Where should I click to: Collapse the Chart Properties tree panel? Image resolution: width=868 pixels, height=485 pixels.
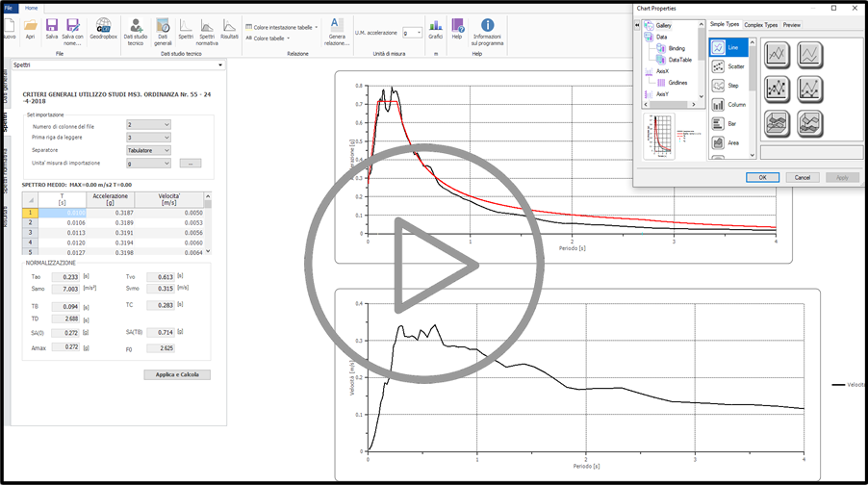point(637,25)
